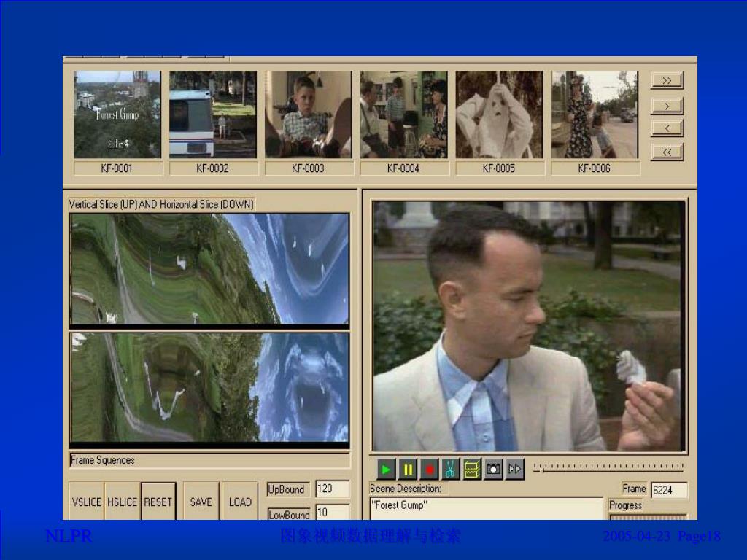
Task: Capture a frame with the camera icon
Action: pyautogui.click(x=493, y=470)
